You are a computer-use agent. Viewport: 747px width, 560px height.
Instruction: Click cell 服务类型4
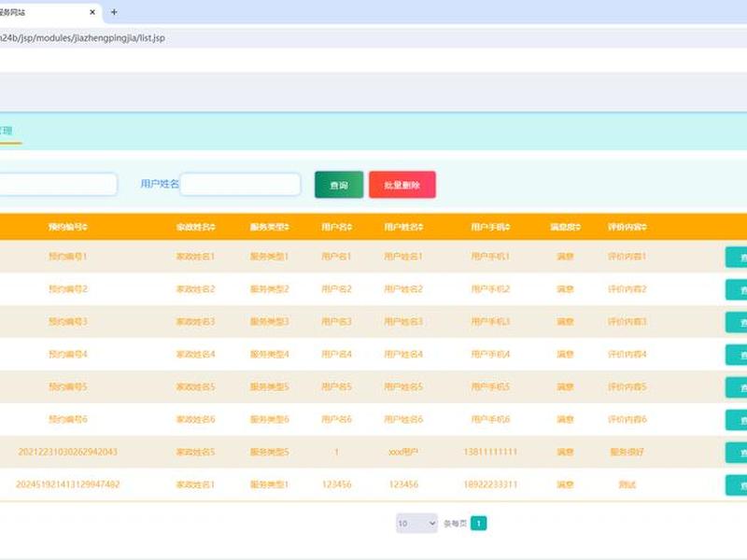(270, 355)
